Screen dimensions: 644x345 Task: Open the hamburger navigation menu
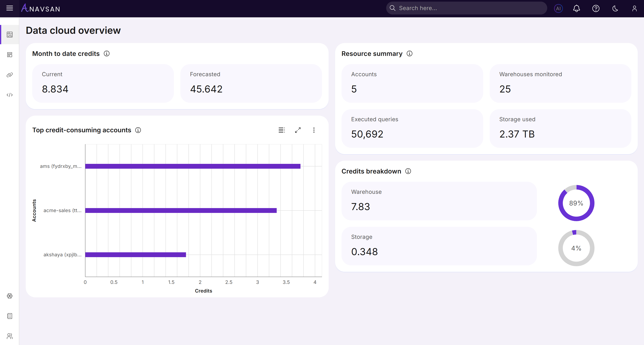[x=9, y=8]
